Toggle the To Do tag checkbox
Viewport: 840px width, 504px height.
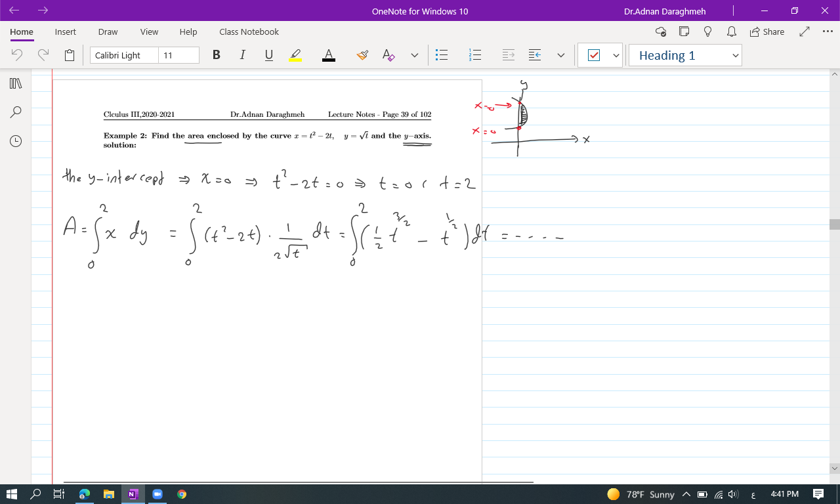coord(594,55)
